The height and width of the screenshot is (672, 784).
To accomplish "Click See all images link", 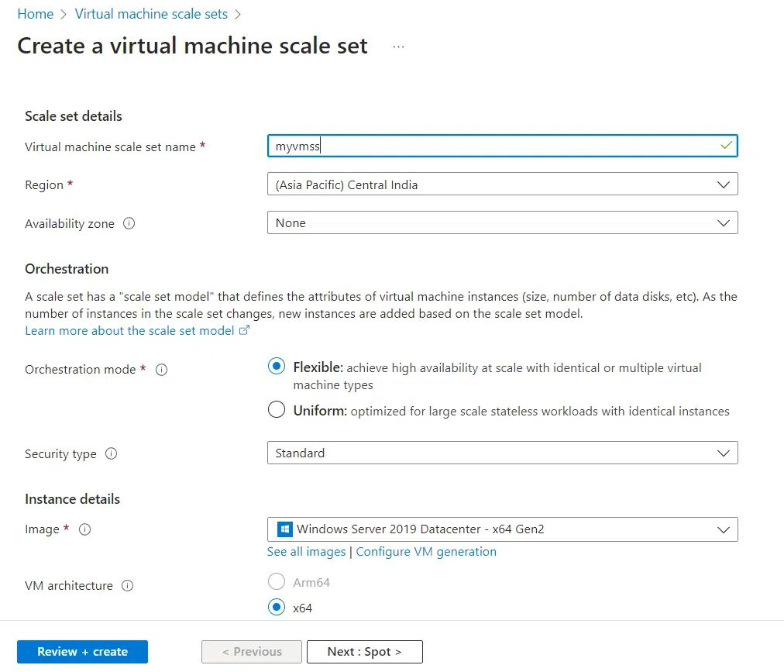I will 306,552.
